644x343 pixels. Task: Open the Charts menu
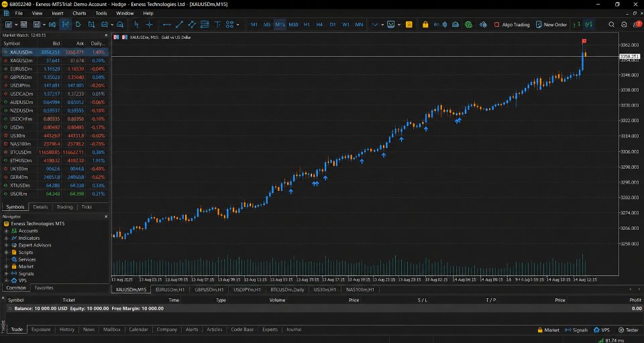[79, 13]
